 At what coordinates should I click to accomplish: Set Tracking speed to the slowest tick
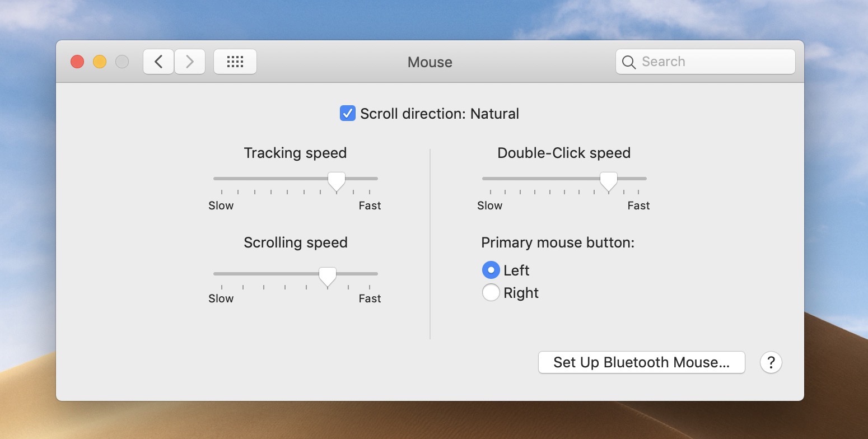[222, 179]
